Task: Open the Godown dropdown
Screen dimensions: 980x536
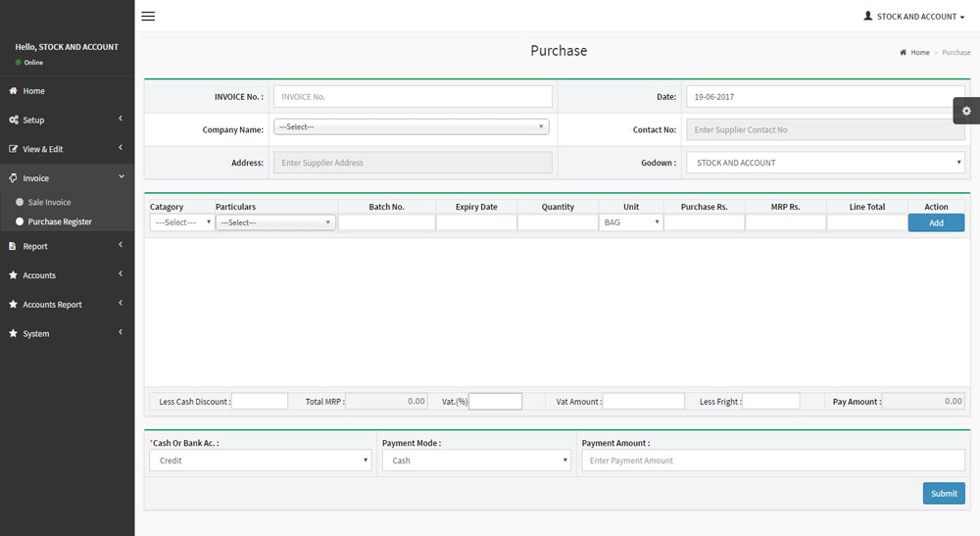Action: point(825,163)
